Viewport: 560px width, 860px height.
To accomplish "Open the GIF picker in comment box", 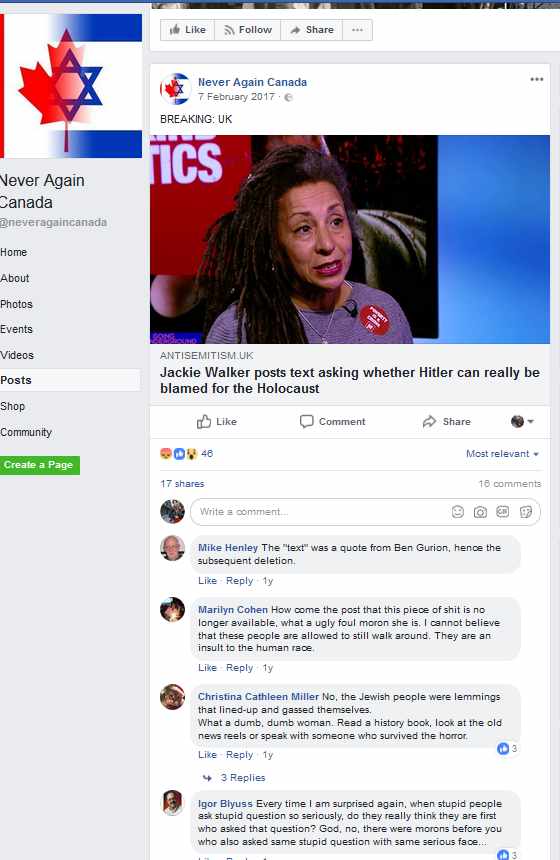I will point(502,512).
